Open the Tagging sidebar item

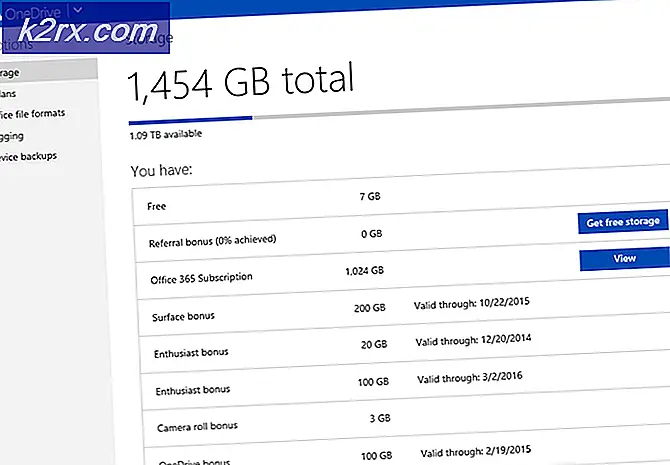[x=12, y=136]
